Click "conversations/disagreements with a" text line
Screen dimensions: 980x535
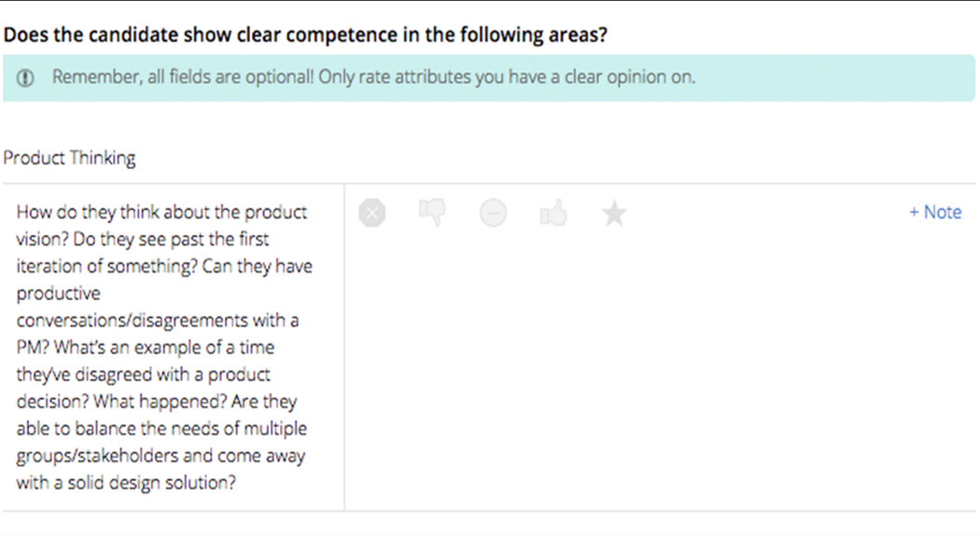click(158, 320)
